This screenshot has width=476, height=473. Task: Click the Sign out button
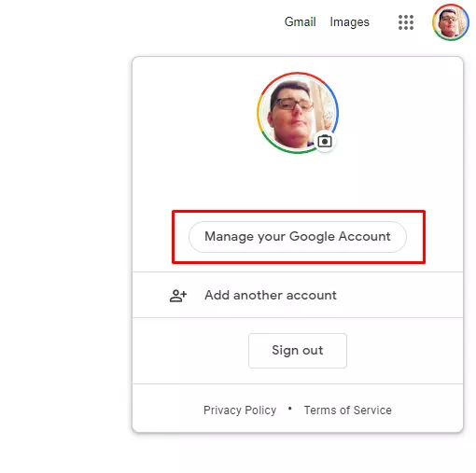298,351
